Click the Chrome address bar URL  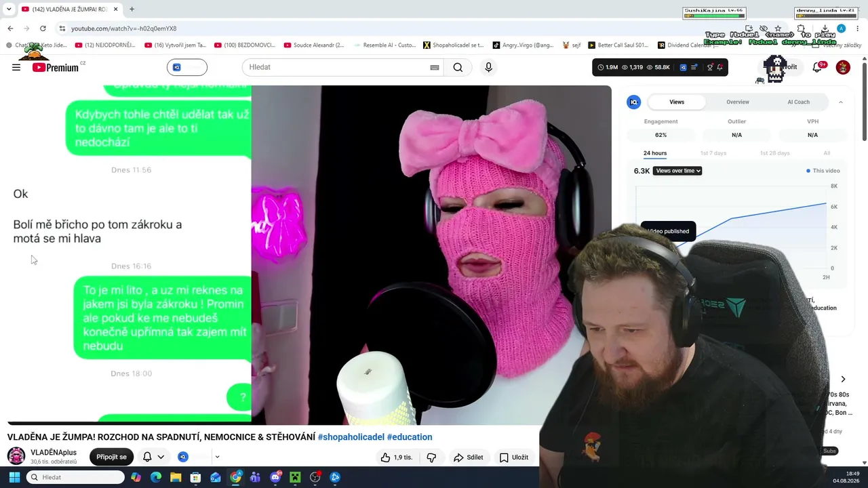tap(124, 28)
